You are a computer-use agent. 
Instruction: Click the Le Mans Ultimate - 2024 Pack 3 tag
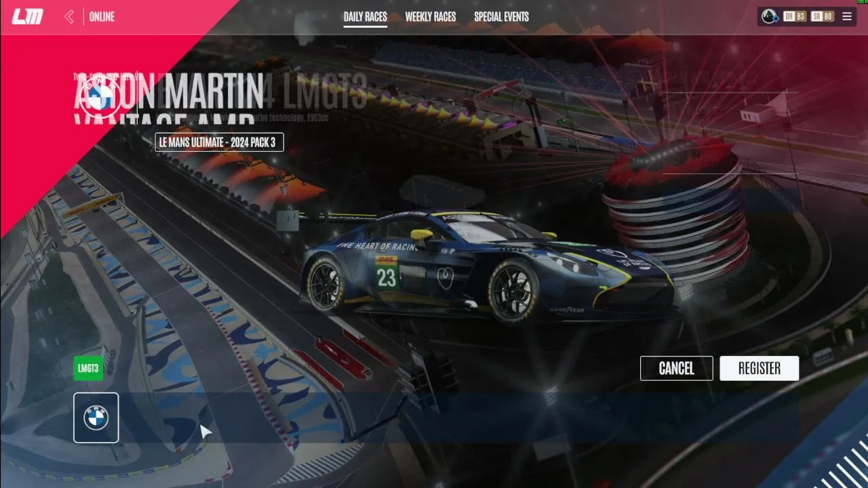point(220,142)
